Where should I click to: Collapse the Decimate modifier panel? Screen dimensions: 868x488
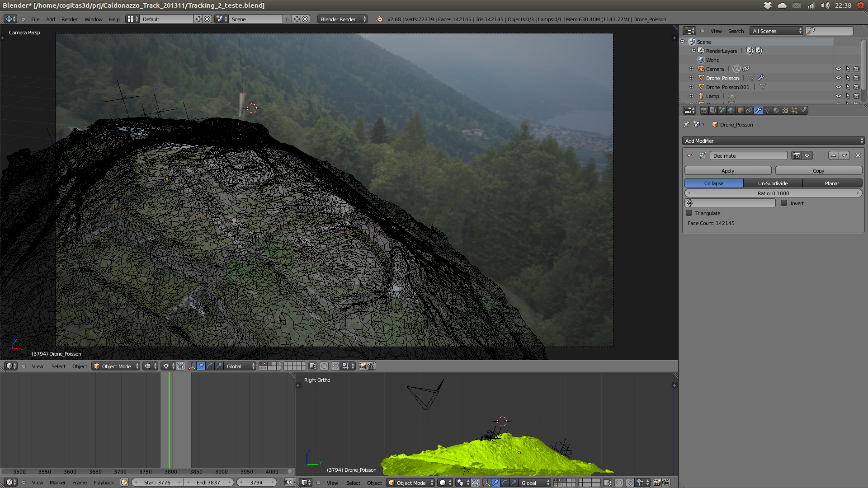pos(689,155)
